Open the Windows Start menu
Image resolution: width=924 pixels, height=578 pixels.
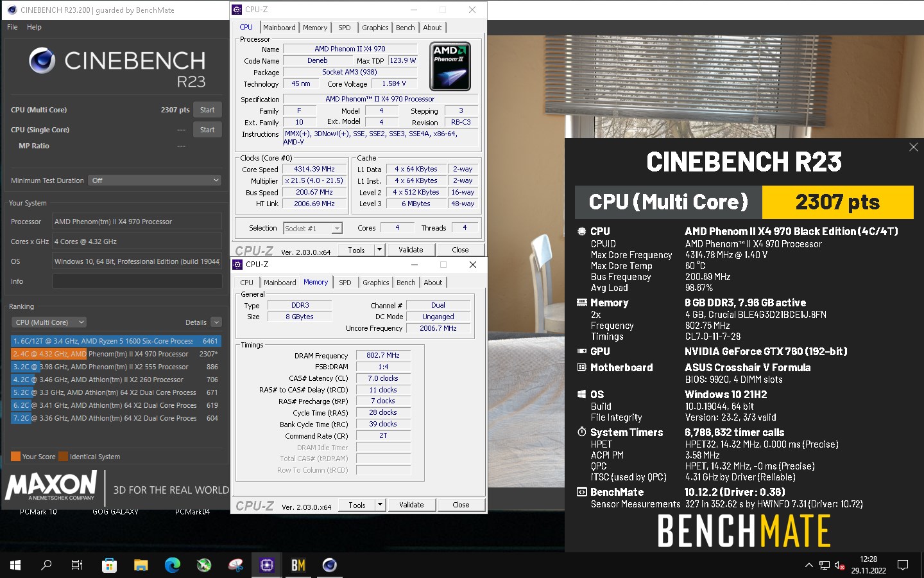[15, 565]
